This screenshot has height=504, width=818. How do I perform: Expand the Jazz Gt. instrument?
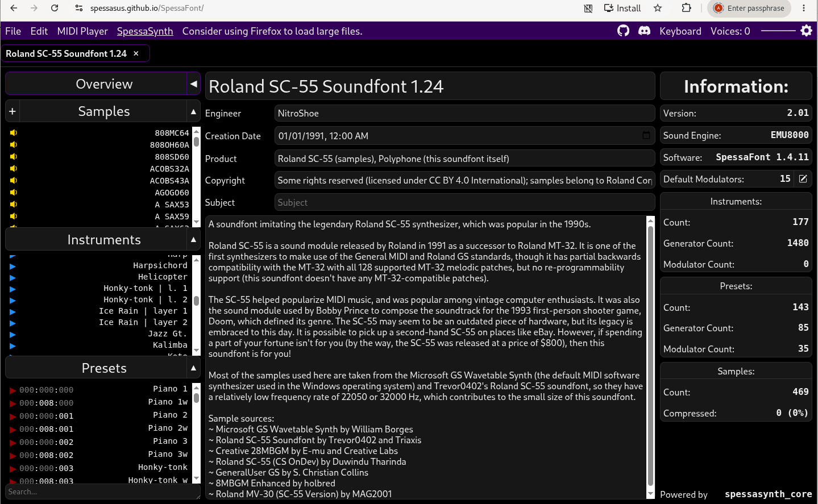(13, 334)
